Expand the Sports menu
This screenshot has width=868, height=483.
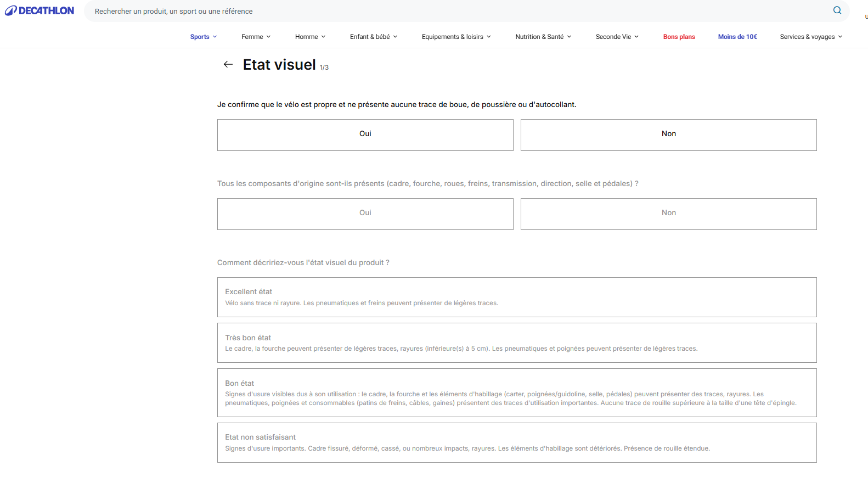(x=204, y=37)
